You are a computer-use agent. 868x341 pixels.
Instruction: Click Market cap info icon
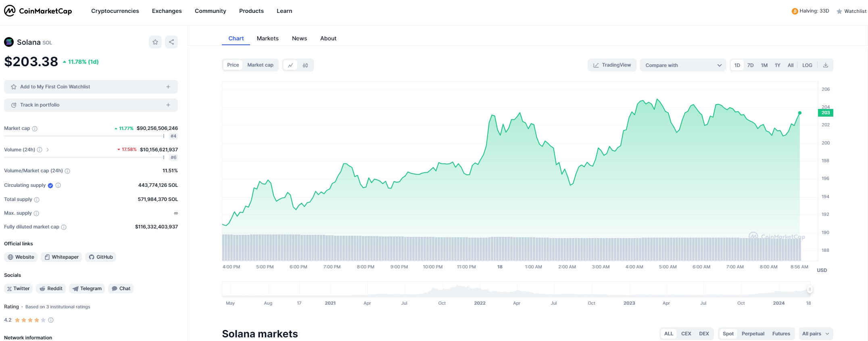[35, 129]
